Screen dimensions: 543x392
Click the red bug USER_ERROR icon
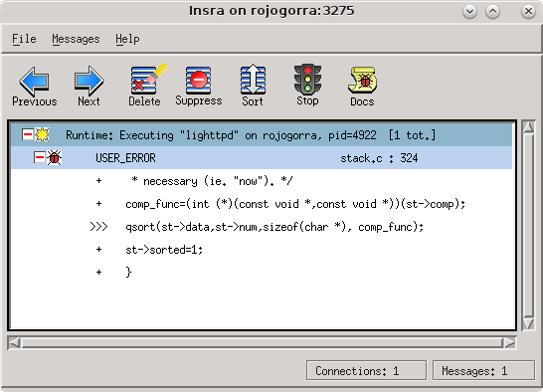tap(54, 158)
